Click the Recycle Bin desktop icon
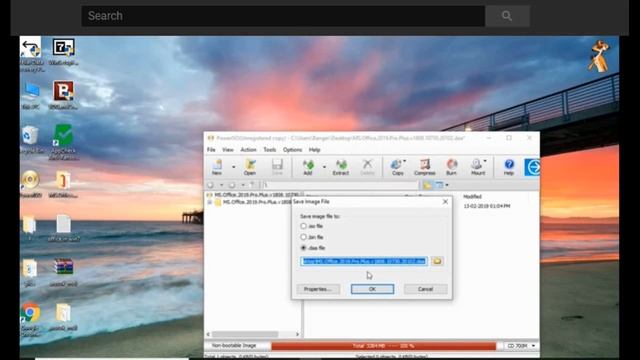Screen dimensions: 640x360 [31, 139]
